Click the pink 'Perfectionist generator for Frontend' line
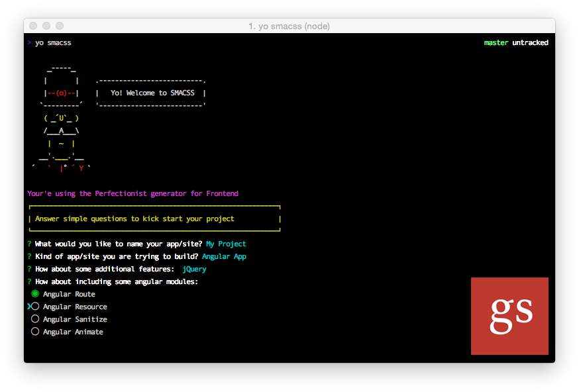The height and width of the screenshot is (392, 579). point(133,193)
